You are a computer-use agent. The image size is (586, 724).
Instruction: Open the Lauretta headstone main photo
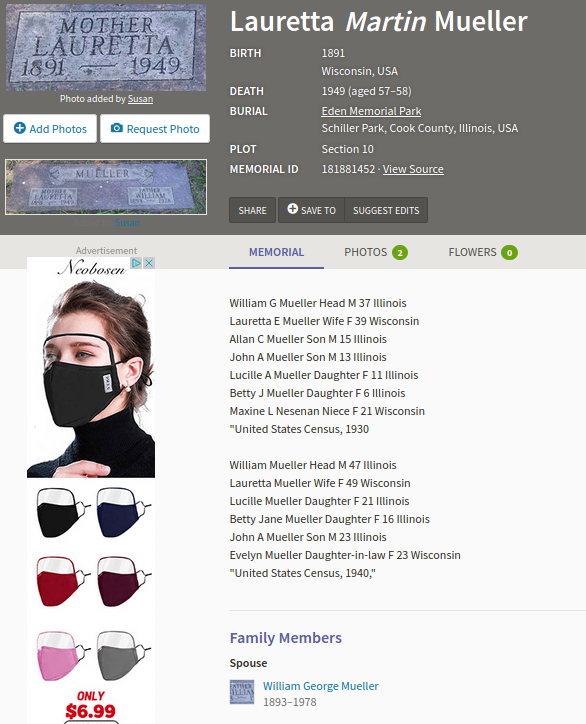click(106, 48)
